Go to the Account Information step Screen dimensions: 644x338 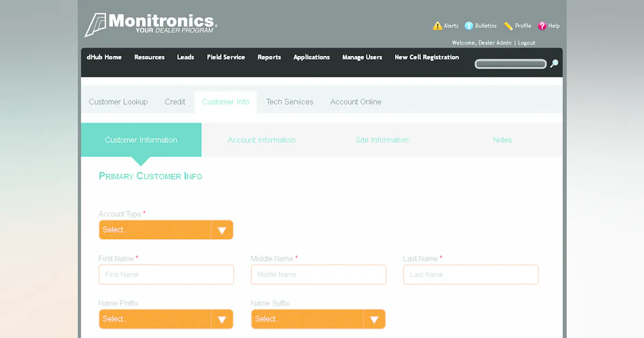(261, 140)
